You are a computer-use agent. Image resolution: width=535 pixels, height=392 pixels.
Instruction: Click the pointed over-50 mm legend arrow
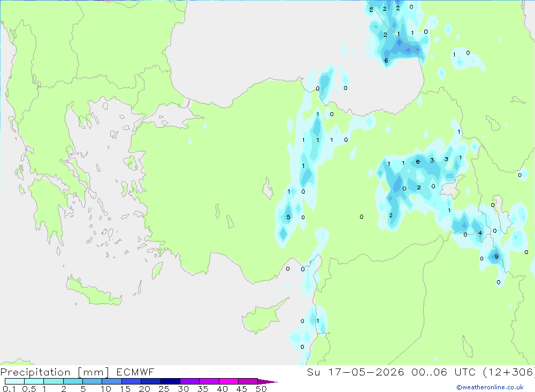click(267, 381)
